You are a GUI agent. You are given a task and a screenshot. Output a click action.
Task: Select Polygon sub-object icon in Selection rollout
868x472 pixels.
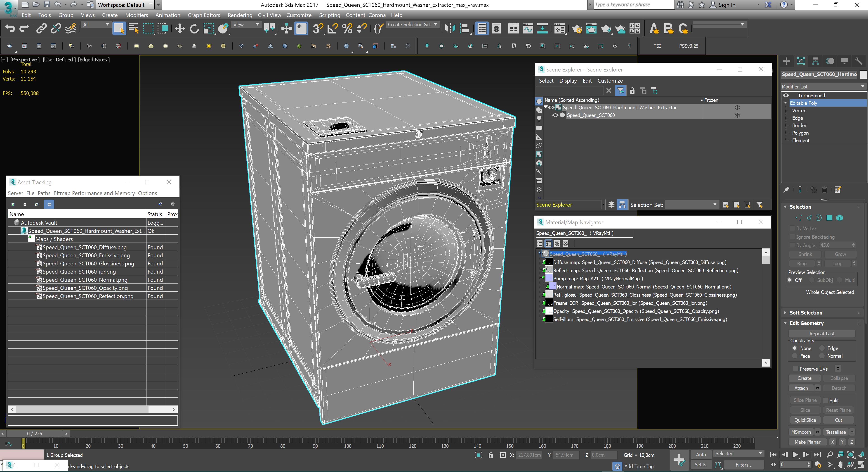pos(829,218)
